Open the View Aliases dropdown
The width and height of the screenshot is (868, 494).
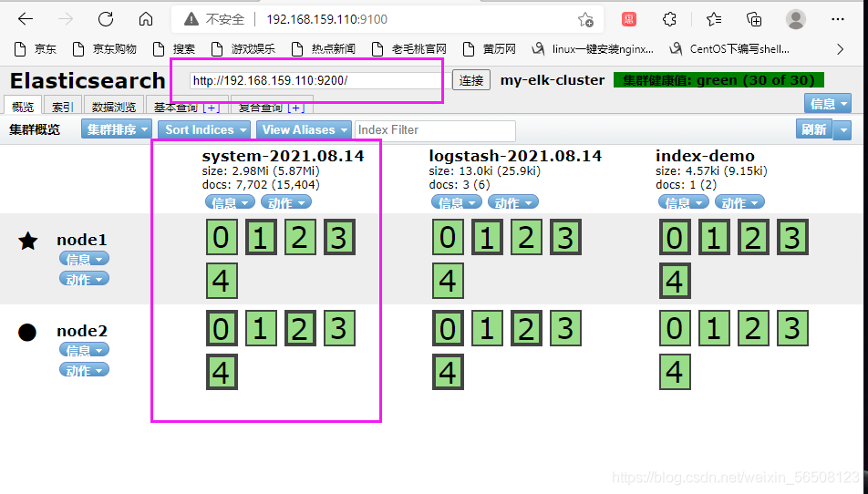304,129
